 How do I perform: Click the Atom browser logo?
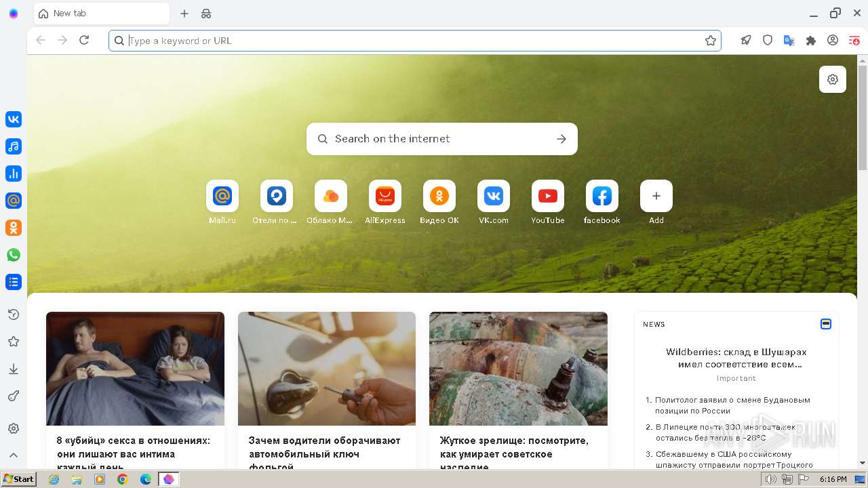tap(14, 14)
